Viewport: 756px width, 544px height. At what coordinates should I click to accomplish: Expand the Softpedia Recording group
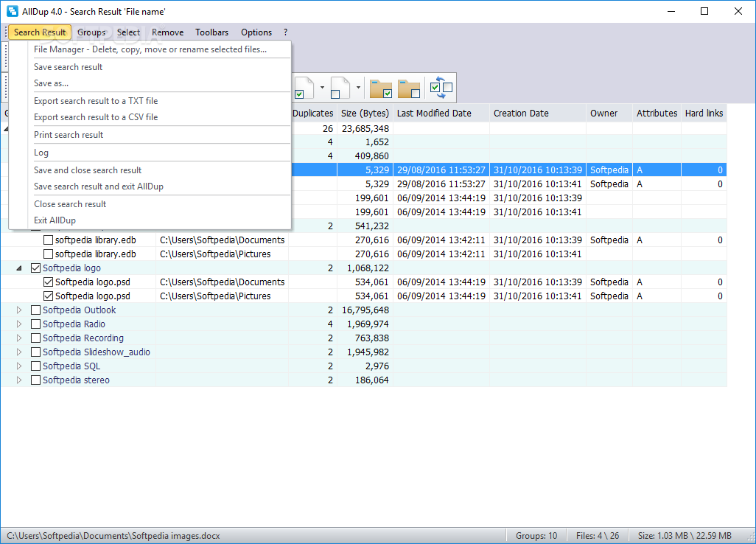pos(19,338)
